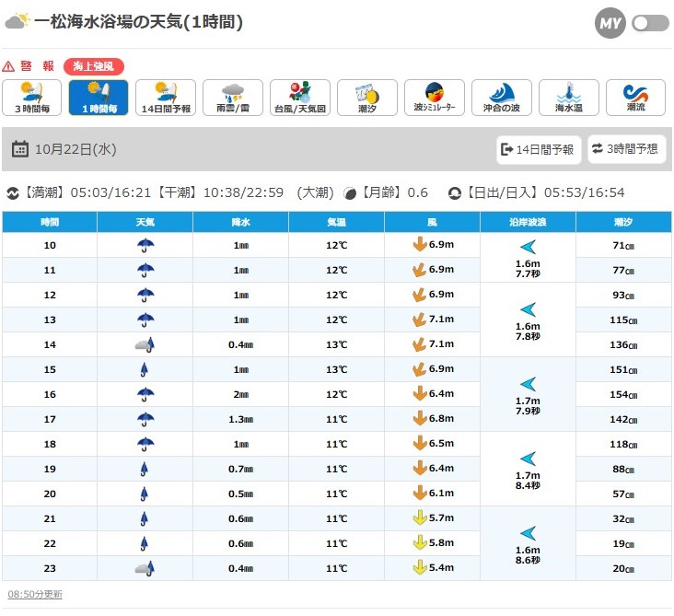Click the MY round badge
Viewport: 674px width, 616px height.
pyautogui.click(x=610, y=24)
